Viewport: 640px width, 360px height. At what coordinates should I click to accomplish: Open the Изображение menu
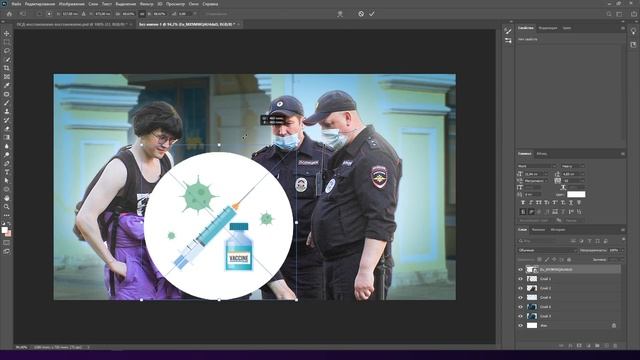click(71, 4)
